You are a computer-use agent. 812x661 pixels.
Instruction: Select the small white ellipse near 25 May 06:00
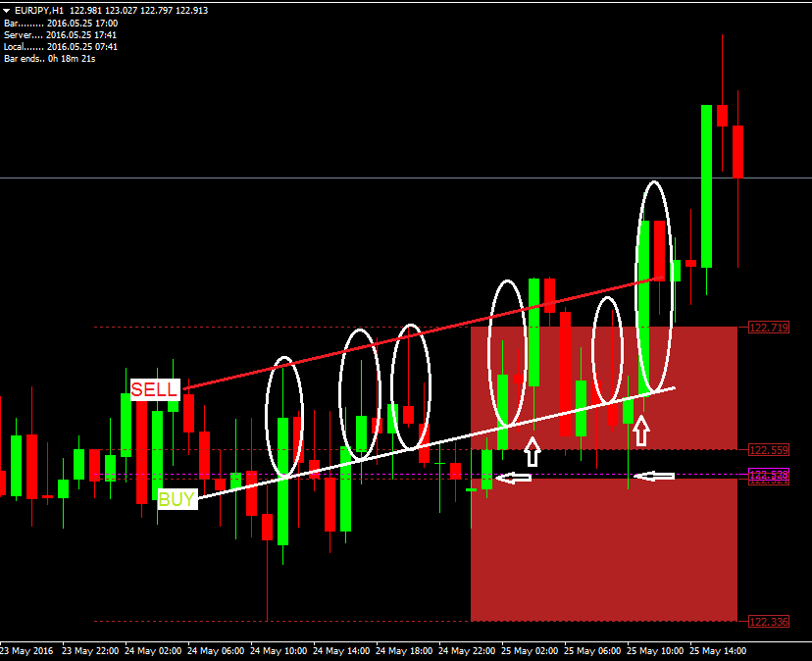point(607,351)
